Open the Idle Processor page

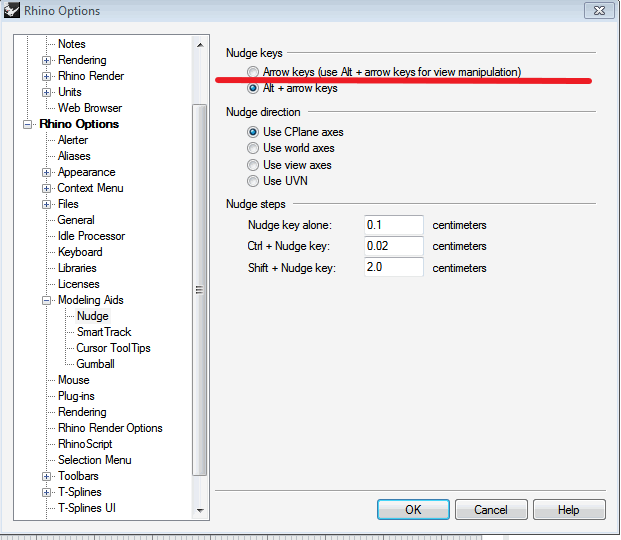click(91, 236)
